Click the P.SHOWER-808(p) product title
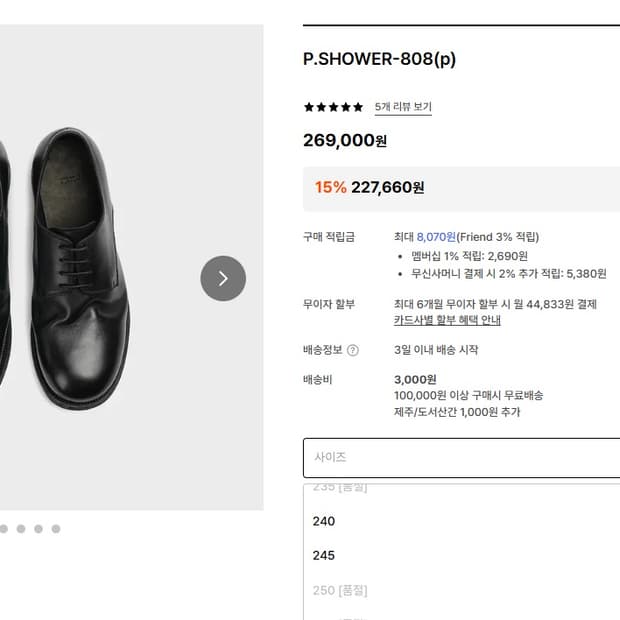 (x=379, y=59)
